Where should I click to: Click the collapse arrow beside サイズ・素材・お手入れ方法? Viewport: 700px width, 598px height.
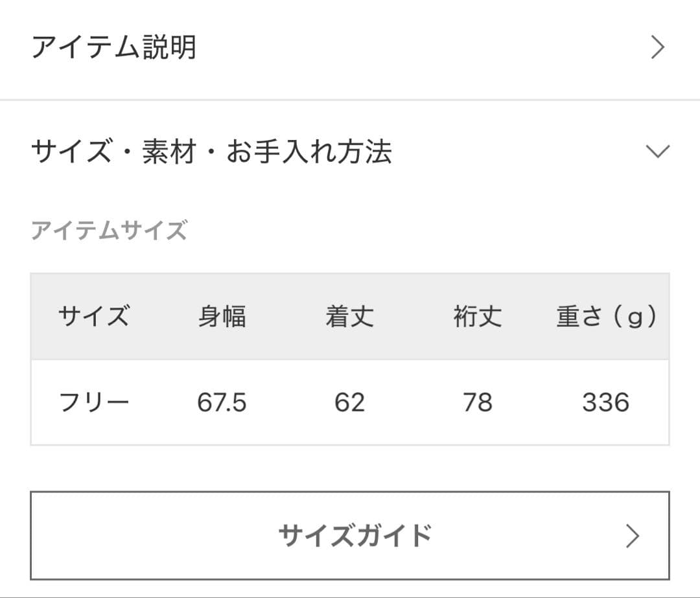pos(658,152)
